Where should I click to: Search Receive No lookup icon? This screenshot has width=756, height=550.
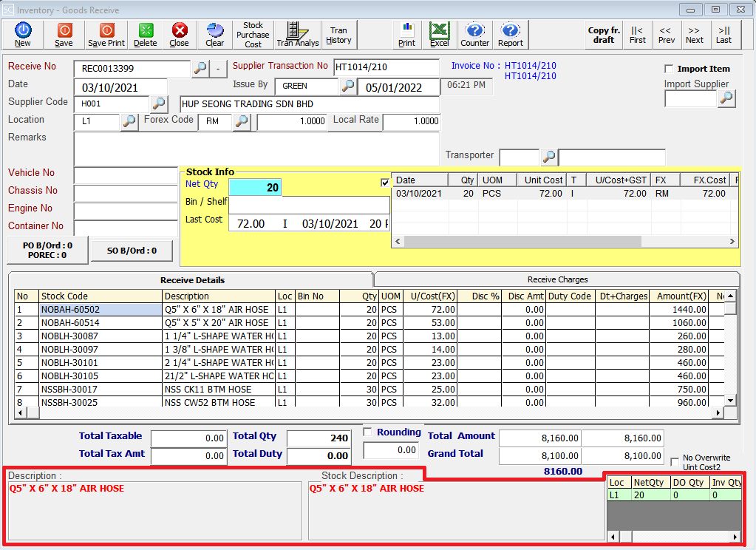pyautogui.click(x=200, y=68)
